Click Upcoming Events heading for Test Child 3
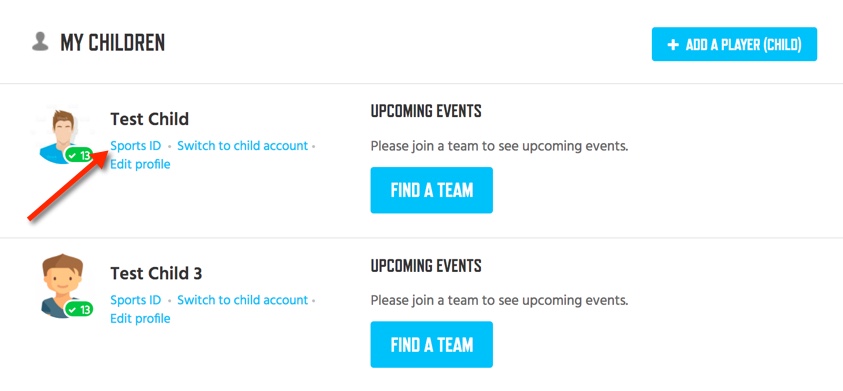This screenshot has height=391, width=843. pos(426,266)
